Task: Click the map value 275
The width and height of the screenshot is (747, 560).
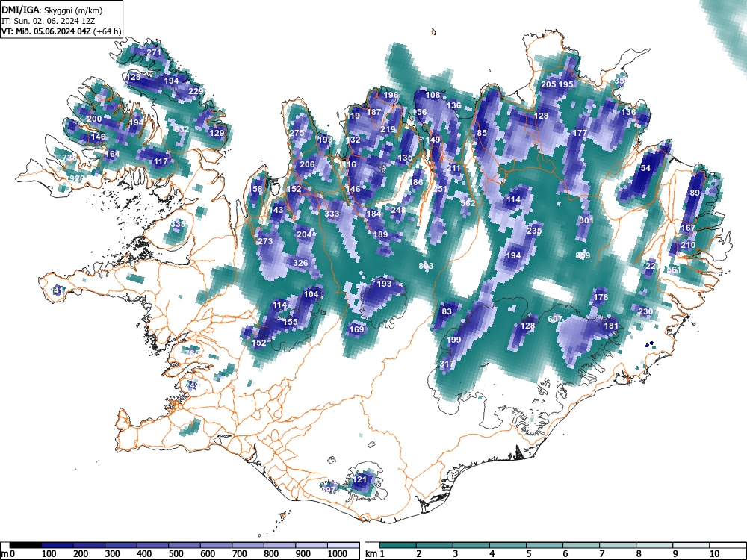Action: point(297,133)
